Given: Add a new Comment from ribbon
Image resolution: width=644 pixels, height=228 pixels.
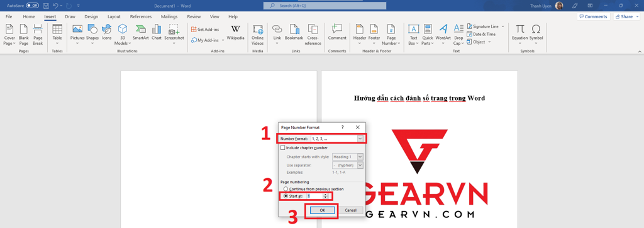Looking at the screenshot, I should pyautogui.click(x=337, y=33).
